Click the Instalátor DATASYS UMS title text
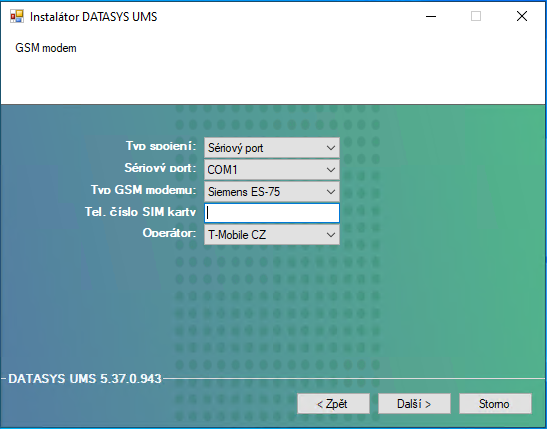 [93, 17]
